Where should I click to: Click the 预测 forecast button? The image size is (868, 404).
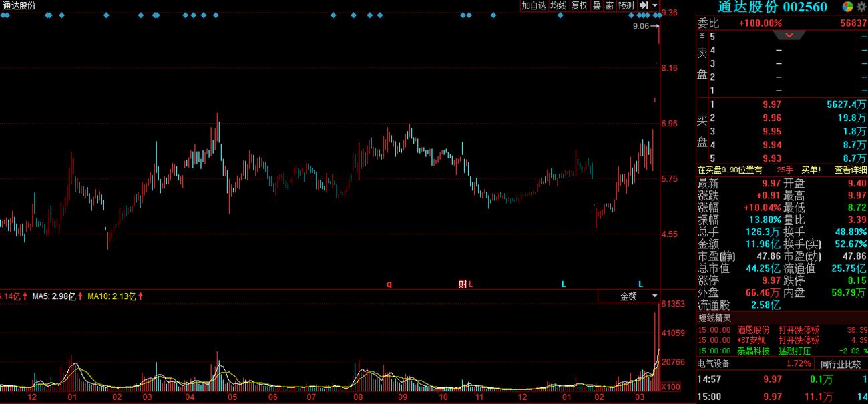626,5
